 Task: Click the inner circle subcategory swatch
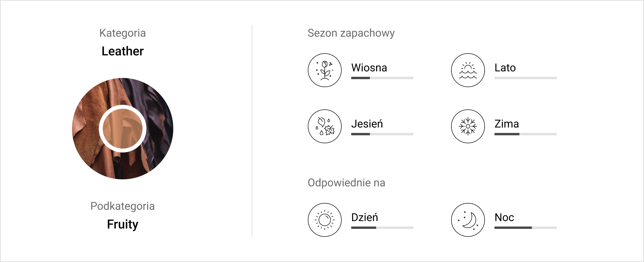coord(123,129)
